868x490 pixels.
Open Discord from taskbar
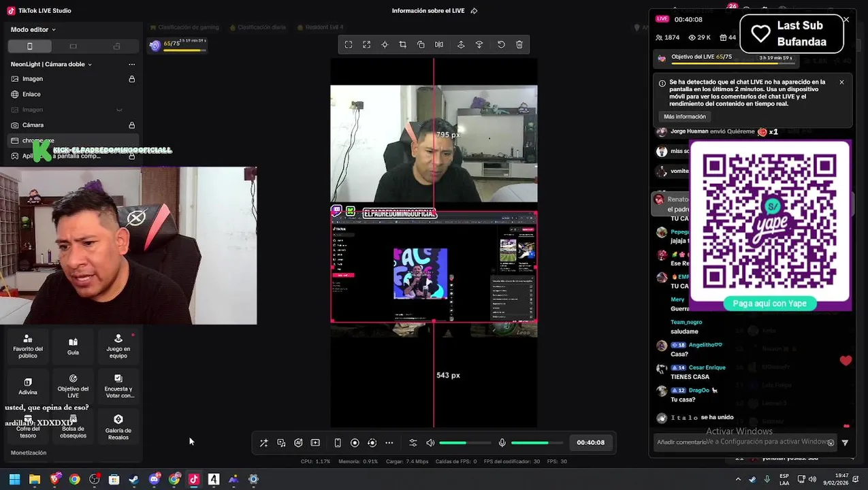click(154, 479)
